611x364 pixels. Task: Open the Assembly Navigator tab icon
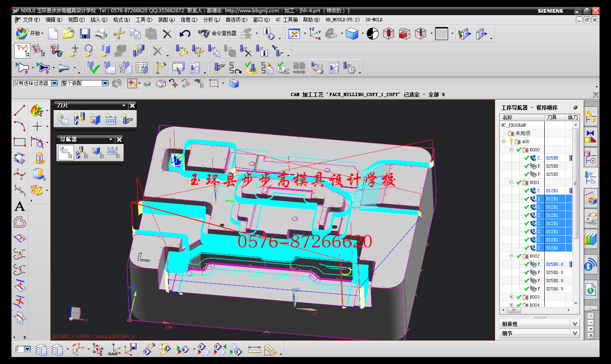(x=591, y=117)
